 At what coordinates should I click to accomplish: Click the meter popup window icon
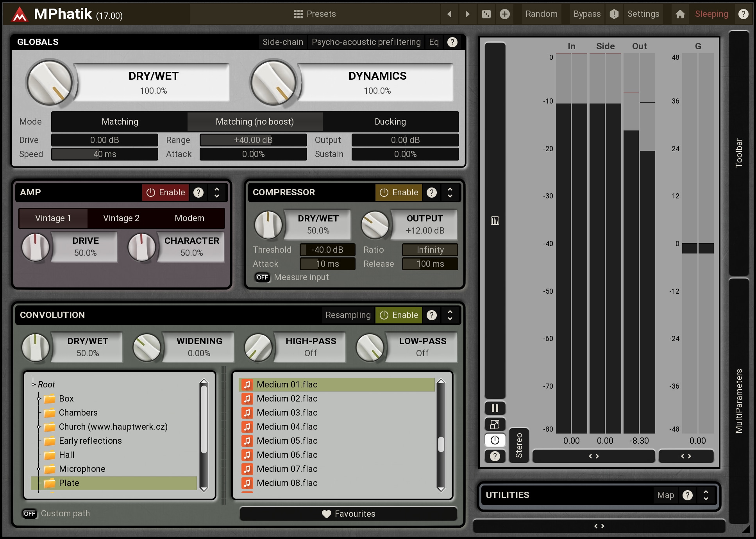(495, 424)
